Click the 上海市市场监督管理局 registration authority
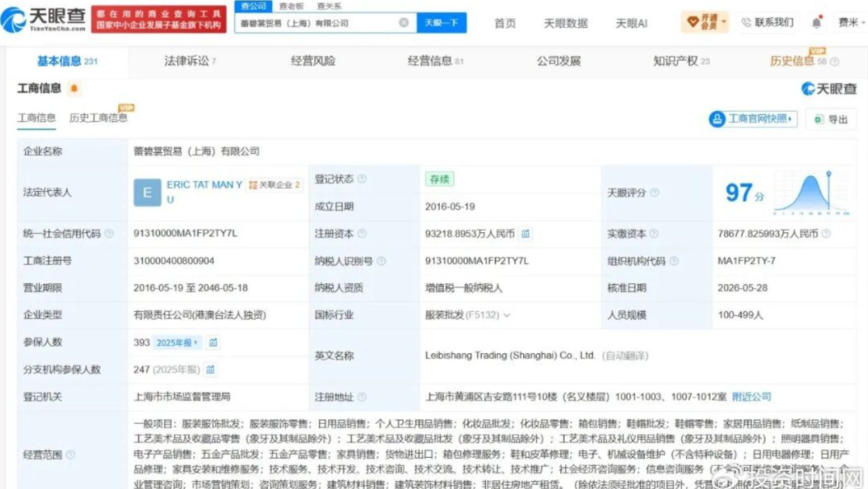 [x=183, y=397]
